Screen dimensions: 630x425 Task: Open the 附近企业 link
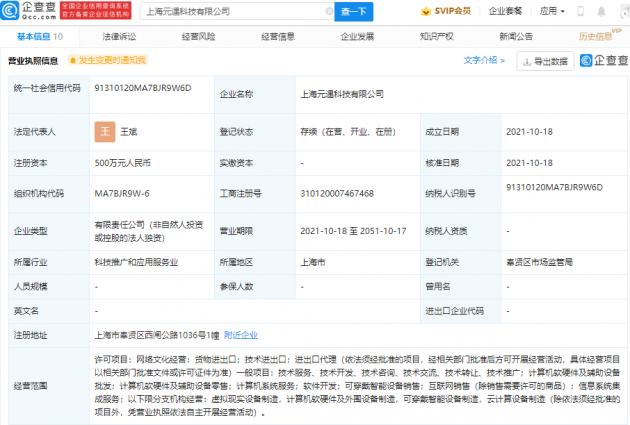point(241,335)
